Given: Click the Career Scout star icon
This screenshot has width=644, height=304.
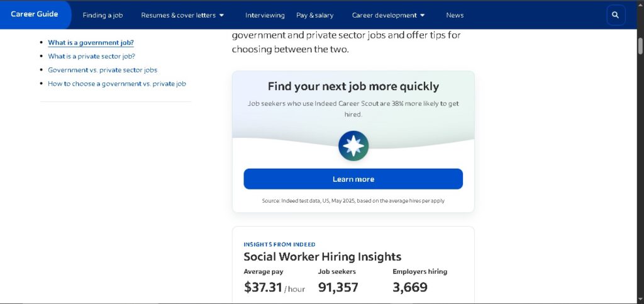Looking at the screenshot, I should pos(353,146).
